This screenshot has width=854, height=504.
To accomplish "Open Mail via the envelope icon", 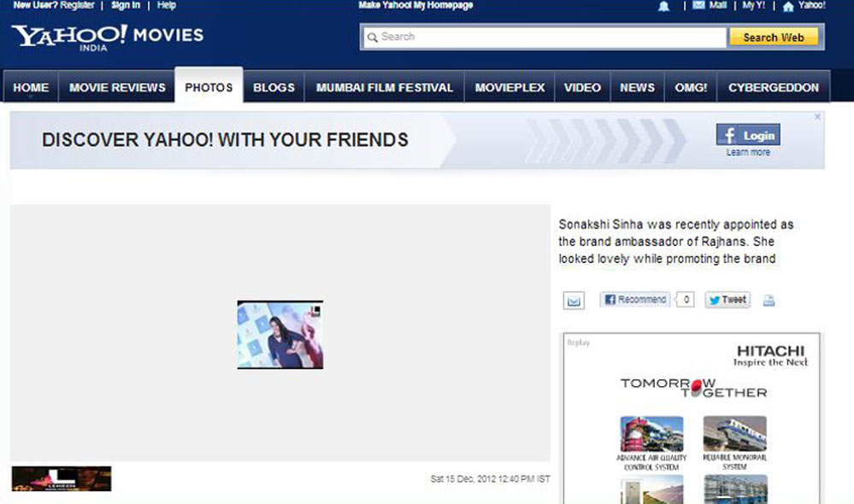I will [x=698, y=6].
